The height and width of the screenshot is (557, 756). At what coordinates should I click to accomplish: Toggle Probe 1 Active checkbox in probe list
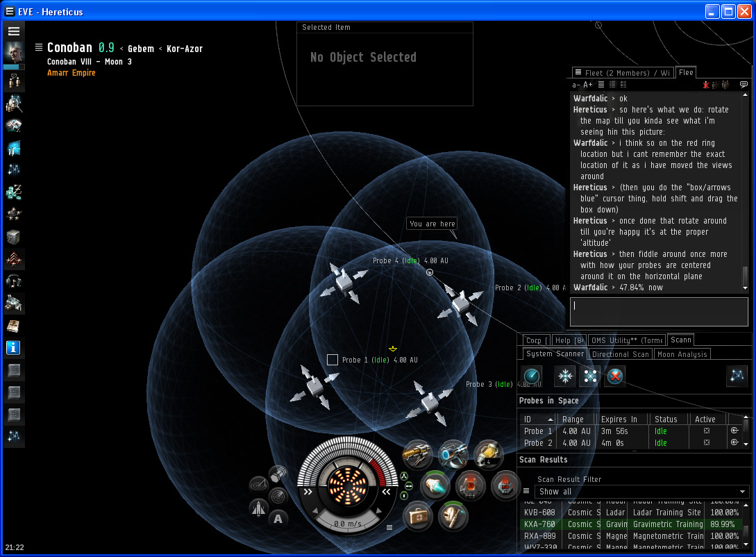pos(706,431)
